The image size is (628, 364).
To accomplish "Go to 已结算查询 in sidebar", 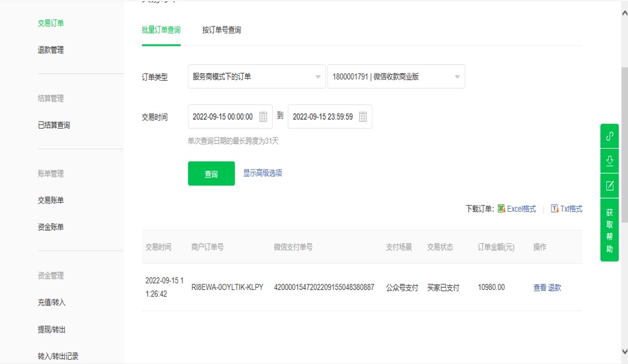I will 54,125.
